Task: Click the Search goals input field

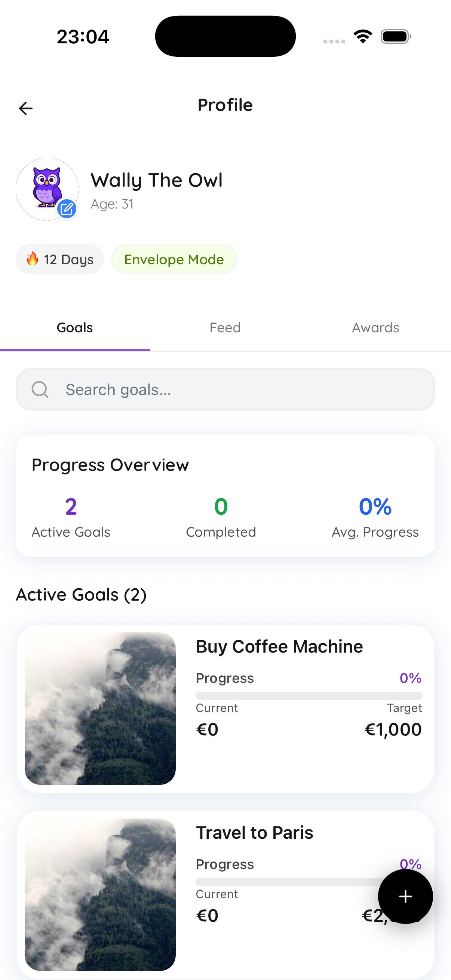Action: click(243, 389)
